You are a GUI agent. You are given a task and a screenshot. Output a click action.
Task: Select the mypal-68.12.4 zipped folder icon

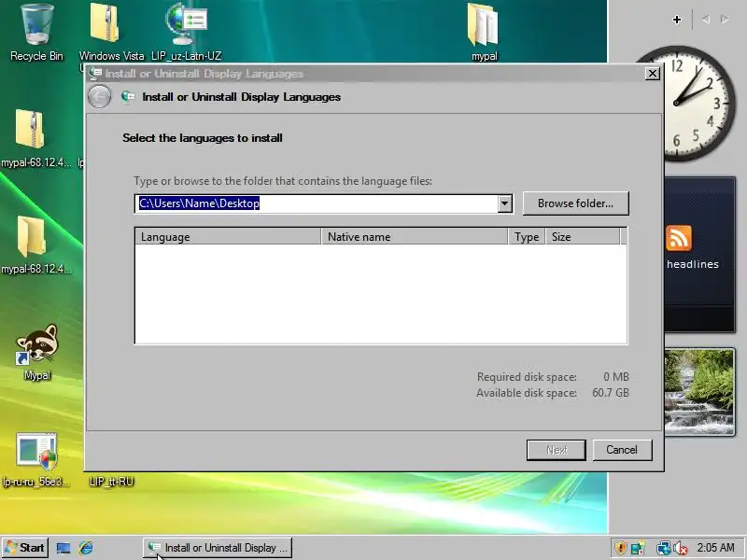click(30, 129)
